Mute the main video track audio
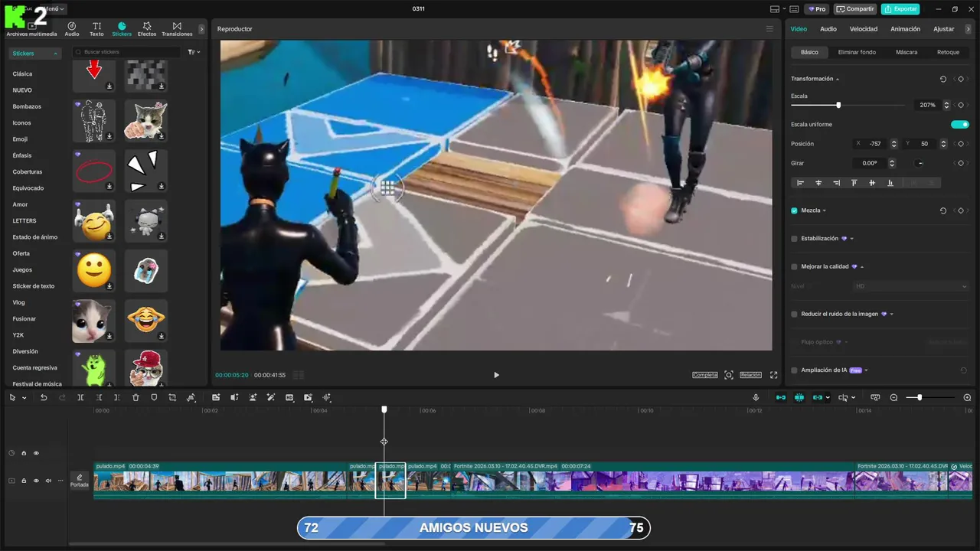 click(x=48, y=481)
